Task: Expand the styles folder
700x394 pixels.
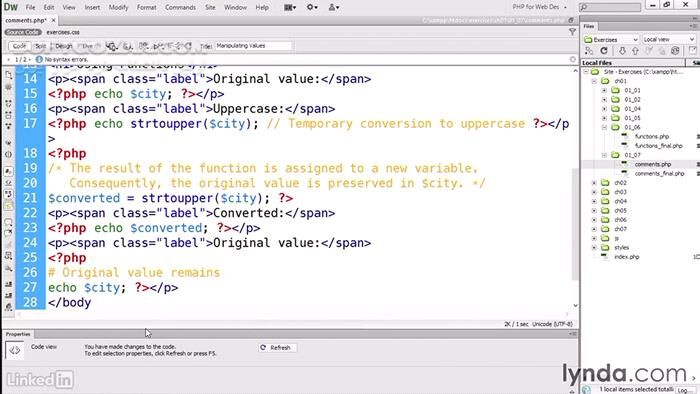Action: click(x=594, y=248)
